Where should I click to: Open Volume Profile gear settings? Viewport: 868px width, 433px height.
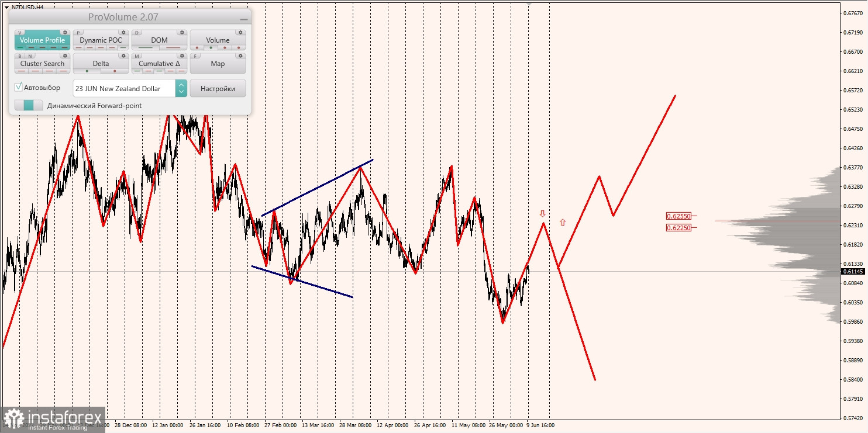click(65, 33)
